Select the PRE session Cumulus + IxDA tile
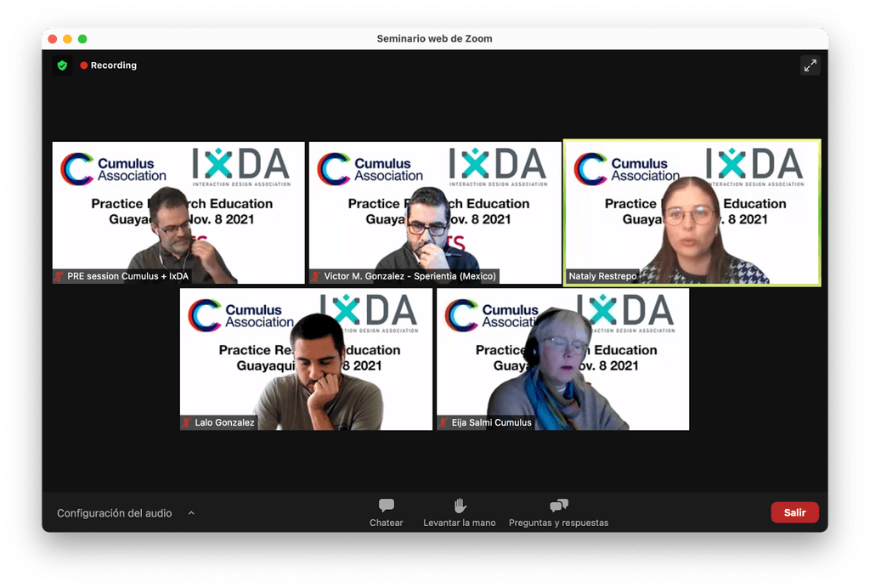Image resolution: width=870 pixels, height=588 pixels. click(178, 212)
